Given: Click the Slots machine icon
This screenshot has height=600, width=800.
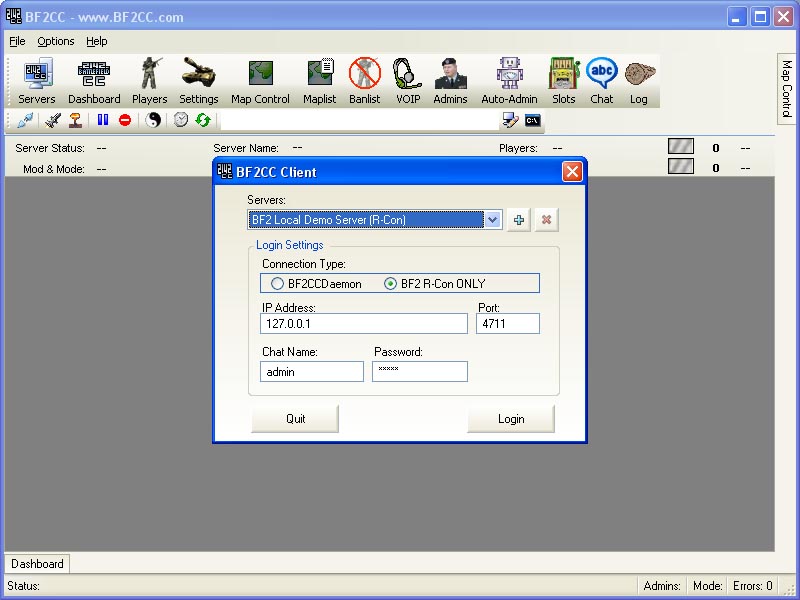Looking at the screenshot, I should (564, 80).
